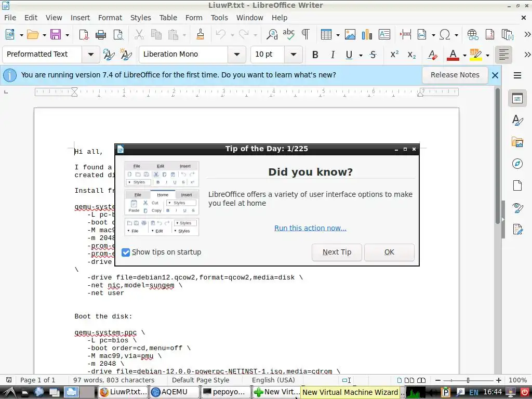Open font size dropdown 10 pt
This screenshot has height=399, width=532.
pyautogui.click(x=294, y=54)
